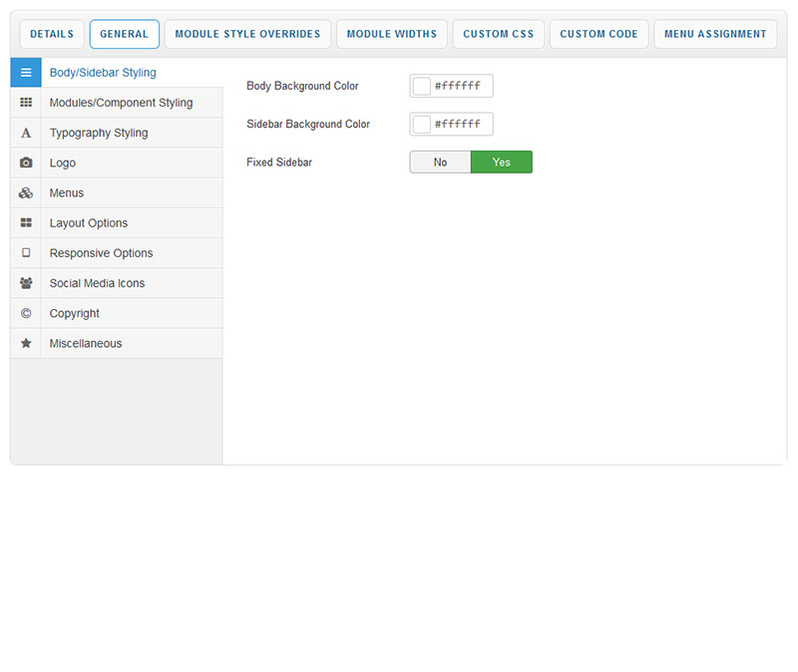Click the Menus icon in sidebar
This screenshot has height=672, width=798.
[x=26, y=193]
